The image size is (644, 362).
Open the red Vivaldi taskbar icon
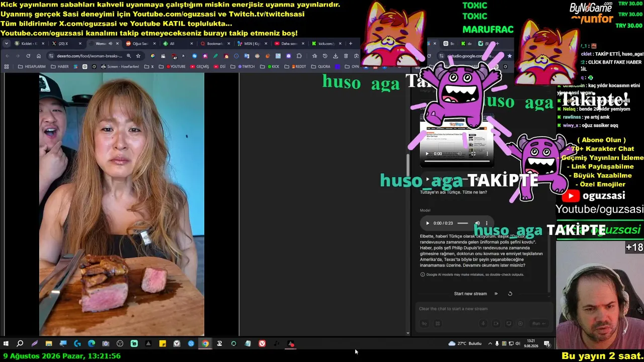point(262,343)
